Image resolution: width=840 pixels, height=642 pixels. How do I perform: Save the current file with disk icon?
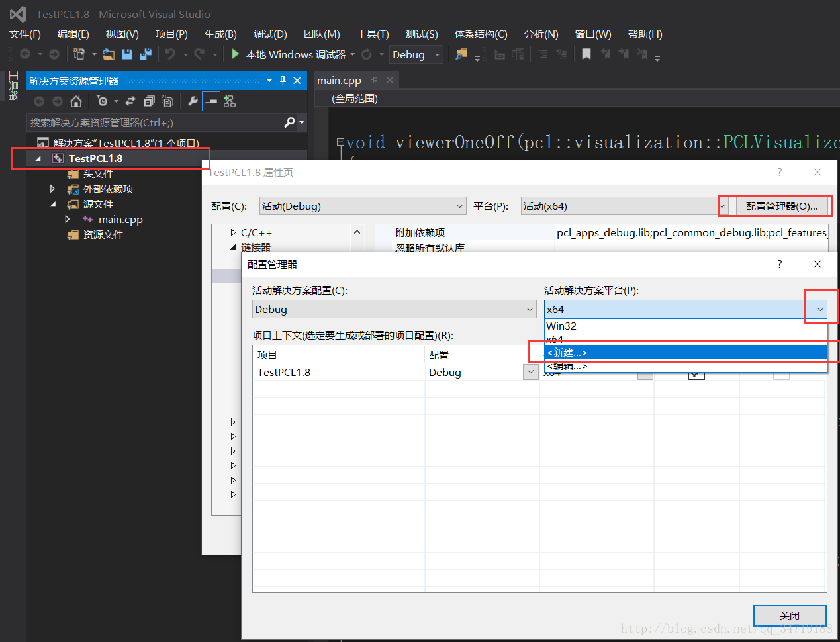point(127,54)
